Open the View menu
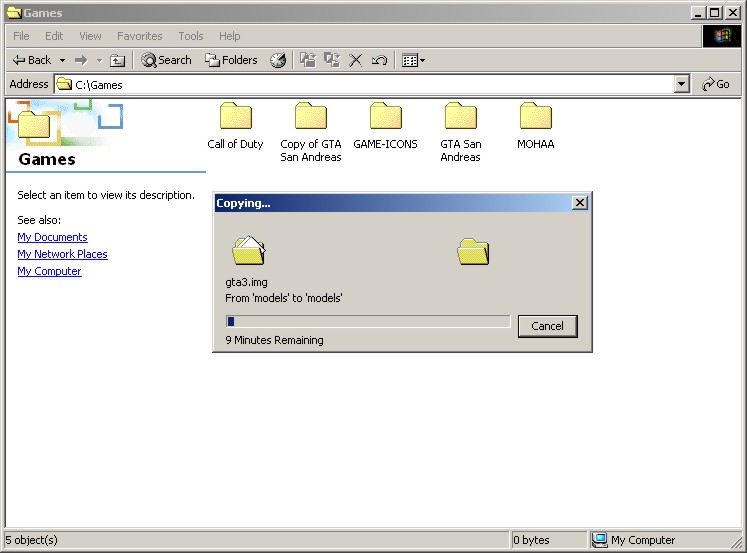The height and width of the screenshot is (553, 747). [x=90, y=36]
